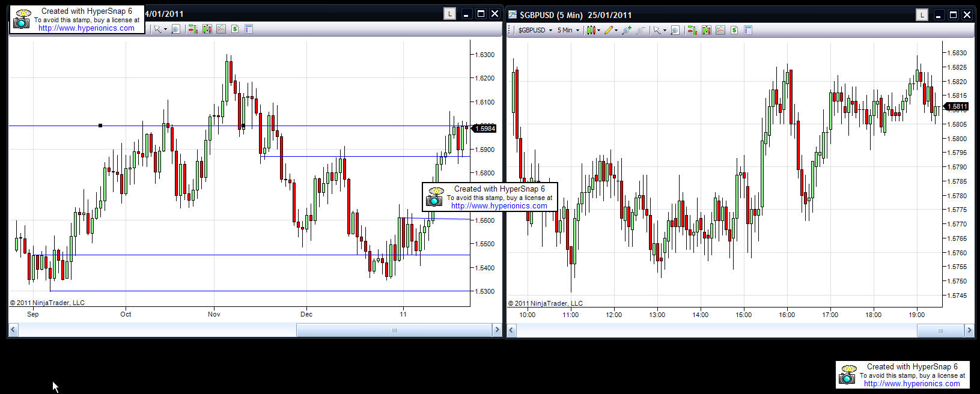Open the $GBPUSD instrument dropdown
Screen dimensions: 980x394
pyautogui.click(x=535, y=30)
